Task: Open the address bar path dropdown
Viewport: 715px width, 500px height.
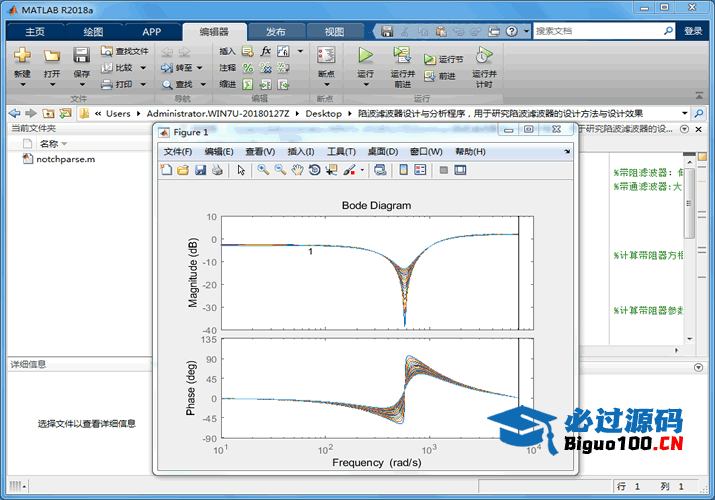Action: pos(685,113)
